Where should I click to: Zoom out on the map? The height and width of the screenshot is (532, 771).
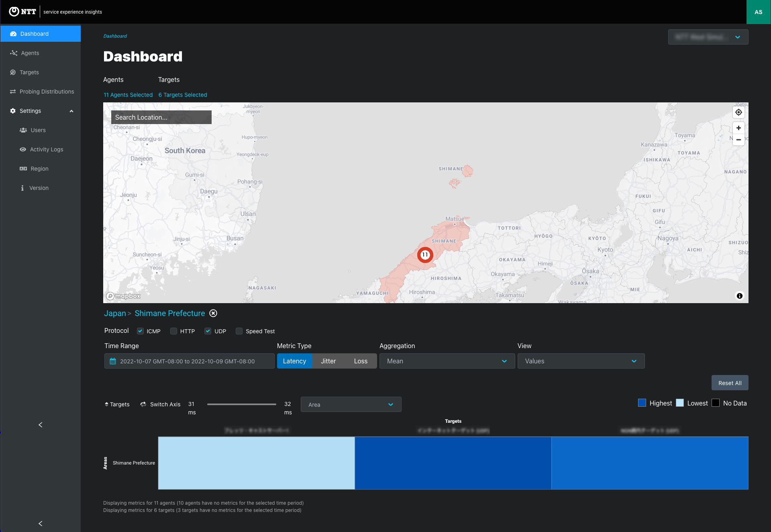pos(738,140)
